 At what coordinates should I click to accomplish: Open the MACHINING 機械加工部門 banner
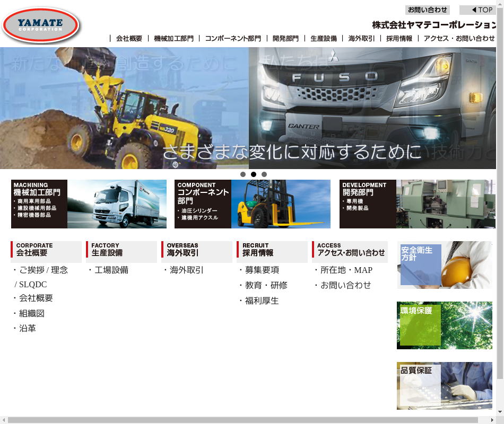[89, 204]
